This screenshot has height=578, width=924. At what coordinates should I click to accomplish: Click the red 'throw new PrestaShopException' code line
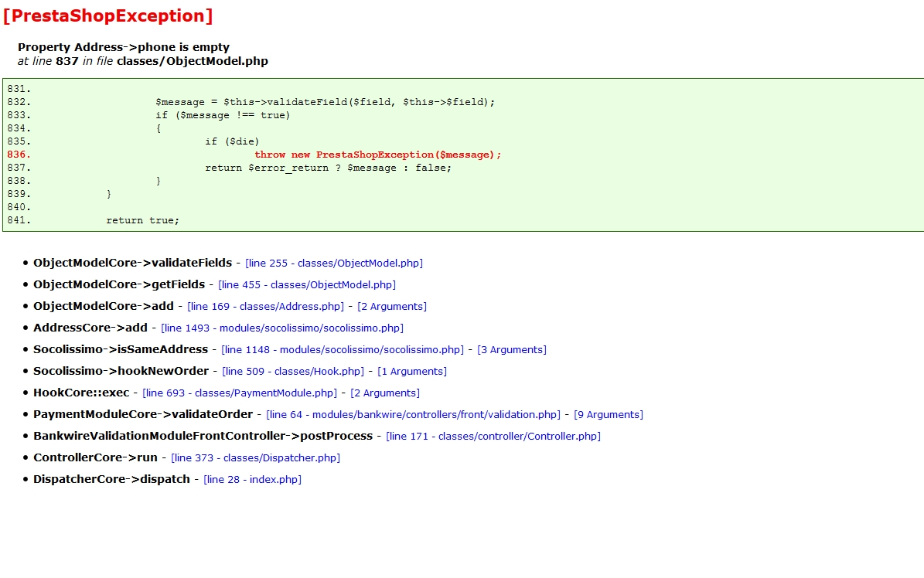378,155
